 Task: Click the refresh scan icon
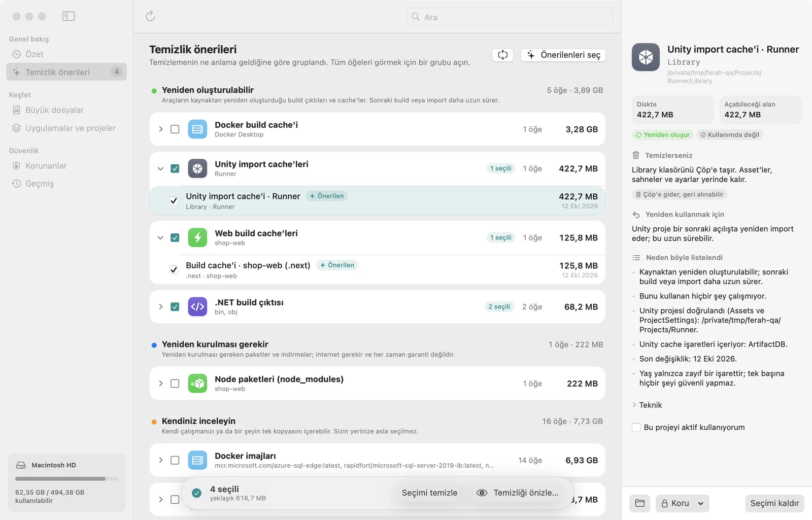[150, 16]
